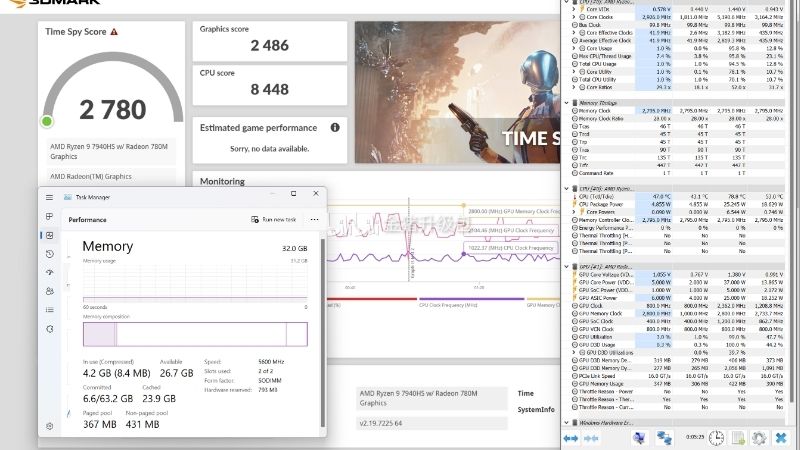Viewport: 800px width, 450px height.
Task: Expand the Core VIDs sensor row
Action: pos(574,9)
